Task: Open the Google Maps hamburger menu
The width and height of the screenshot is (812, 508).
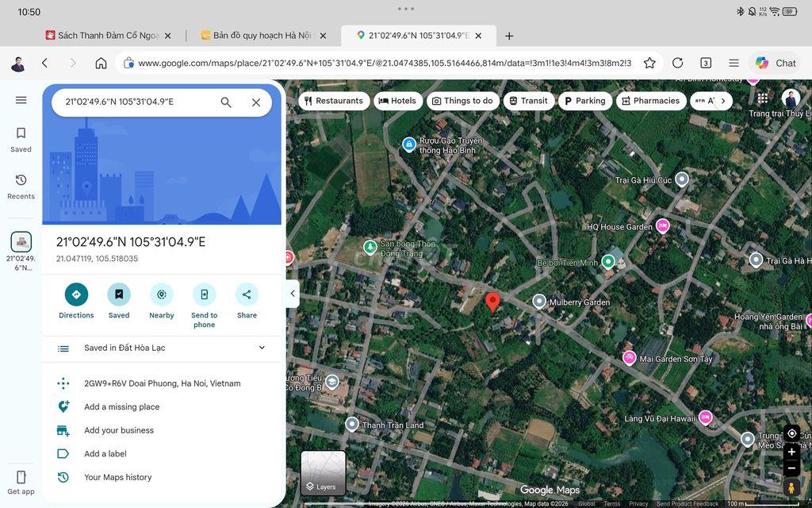Action: point(21,100)
